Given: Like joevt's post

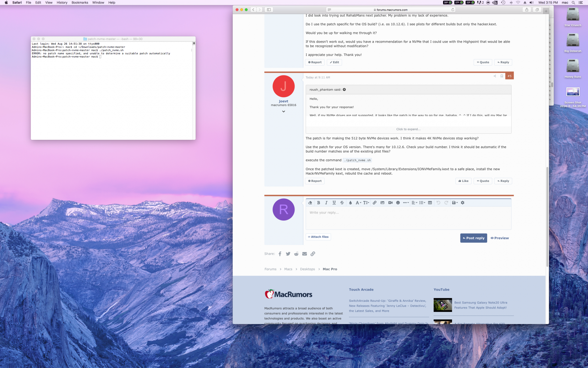Looking at the screenshot, I should tap(463, 181).
